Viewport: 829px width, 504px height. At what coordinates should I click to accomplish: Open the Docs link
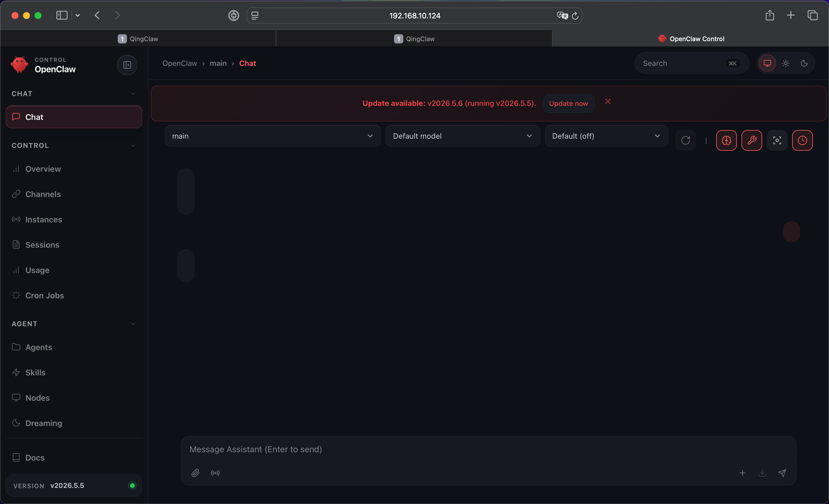pyautogui.click(x=74, y=458)
